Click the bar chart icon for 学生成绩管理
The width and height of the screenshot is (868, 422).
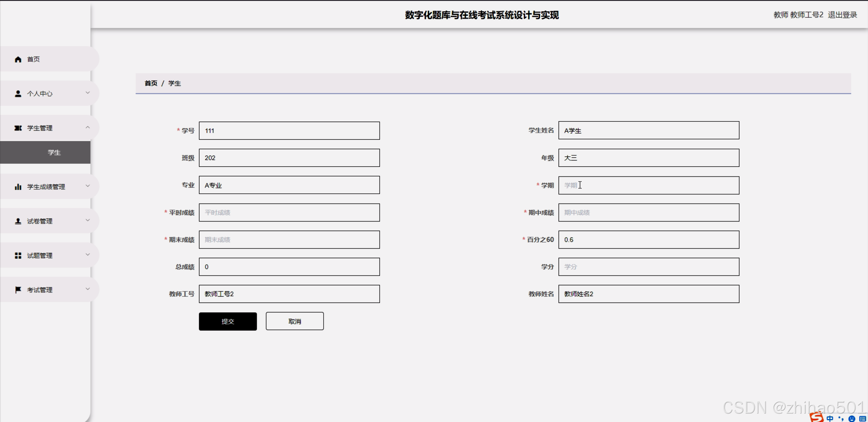click(18, 187)
